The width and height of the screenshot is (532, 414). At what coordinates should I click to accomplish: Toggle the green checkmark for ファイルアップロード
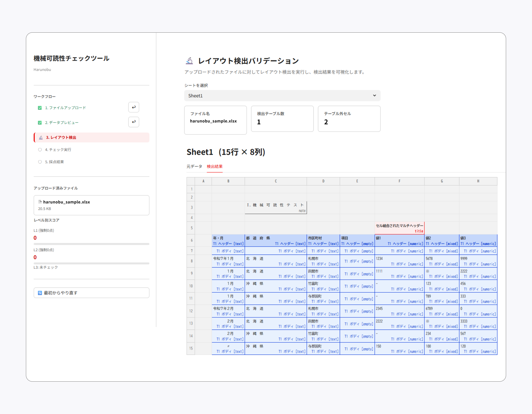[x=40, y=108]
